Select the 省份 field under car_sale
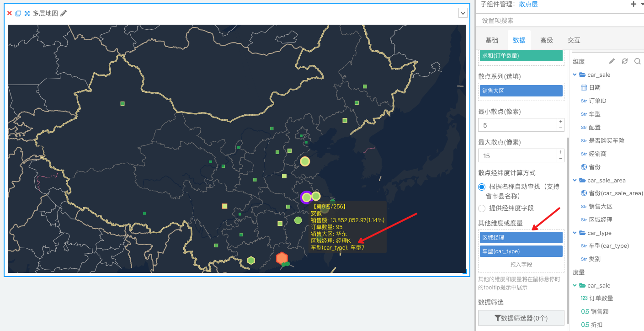 tap(595, 167)
